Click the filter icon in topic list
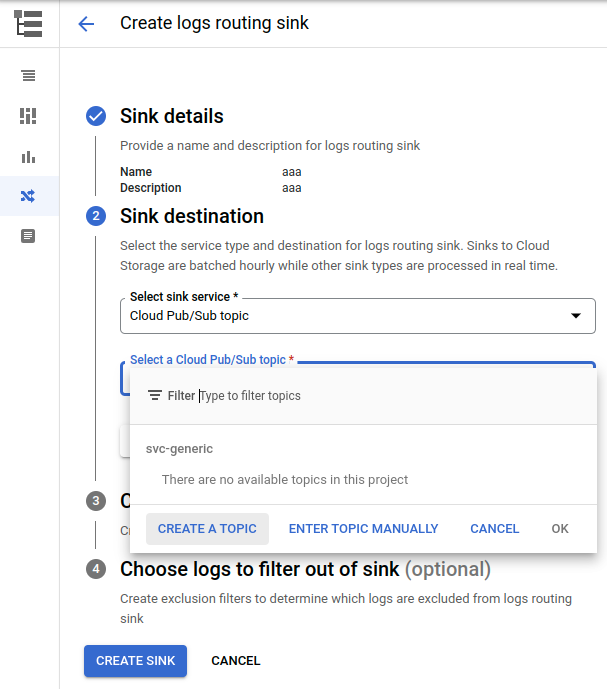This screenshot has height=689, width=607. (x=154, y=396)
